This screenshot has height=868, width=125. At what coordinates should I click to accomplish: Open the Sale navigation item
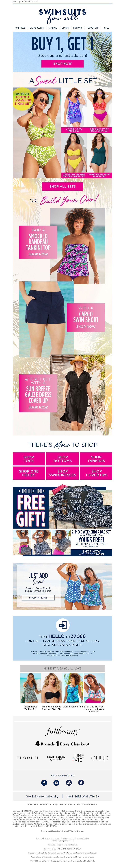106,28
